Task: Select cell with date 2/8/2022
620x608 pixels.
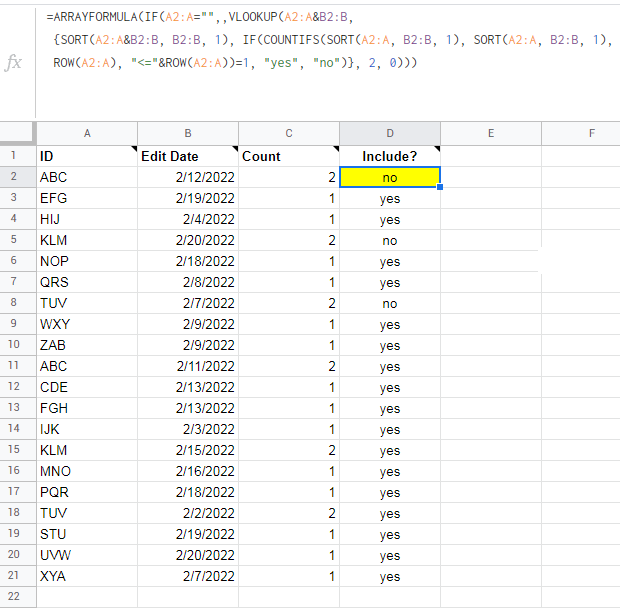Action: [188, 282]
